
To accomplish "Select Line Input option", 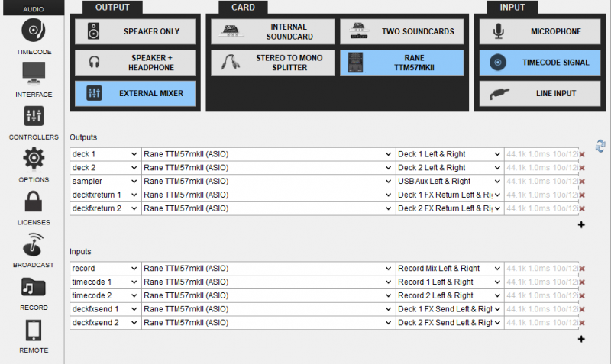I will (540, 93).
